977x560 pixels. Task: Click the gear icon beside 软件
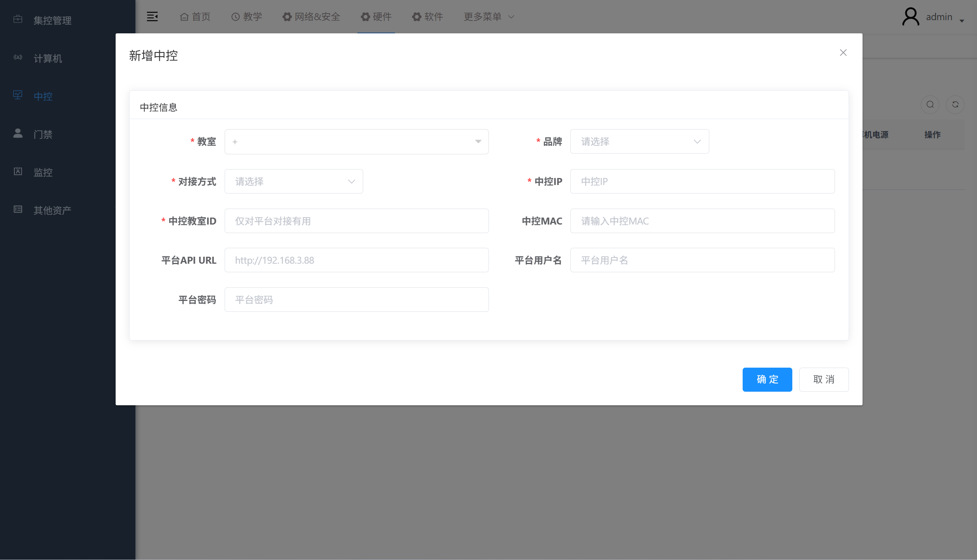pos(416,17)
